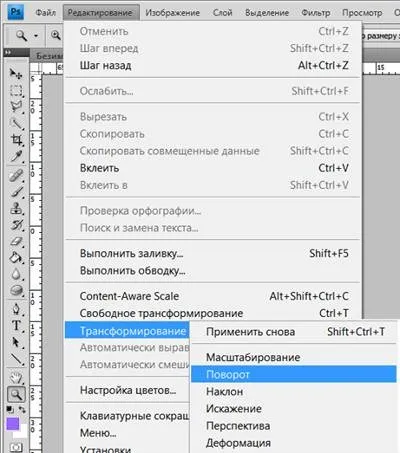Select the Blur tool
This screenshot has width=400, height=453.
16,274
